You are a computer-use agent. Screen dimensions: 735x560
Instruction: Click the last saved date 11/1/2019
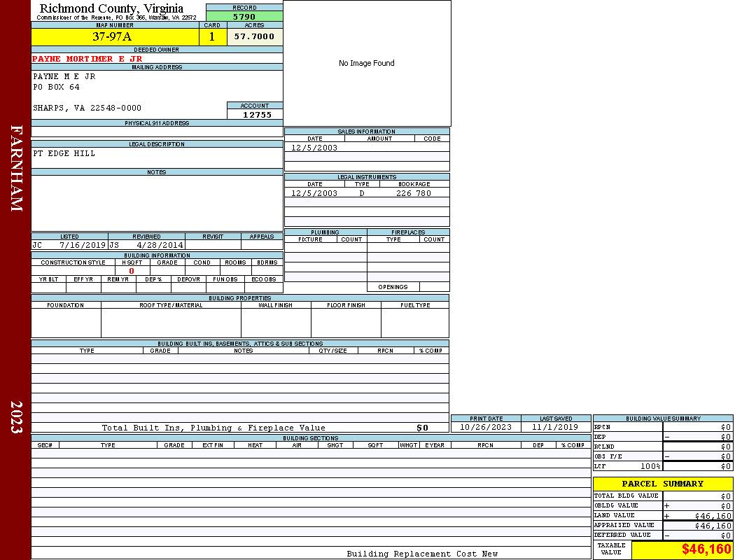point(555,427)
